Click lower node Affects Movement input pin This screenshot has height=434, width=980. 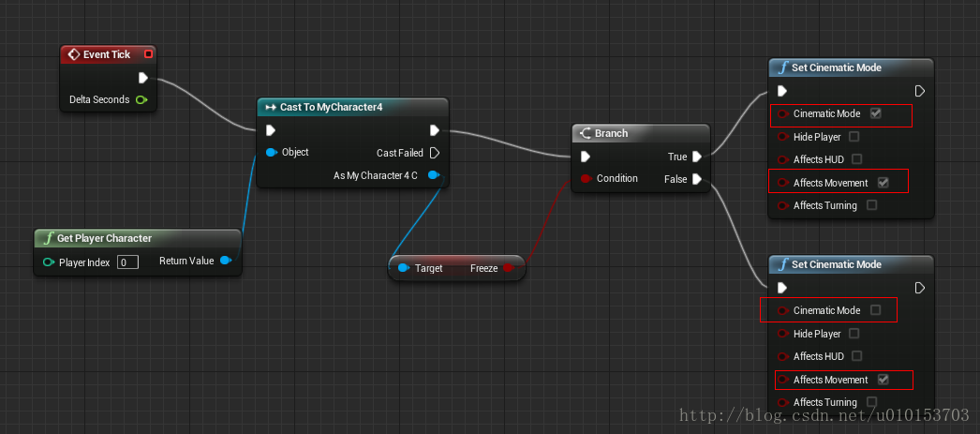(x=783, y=380)
